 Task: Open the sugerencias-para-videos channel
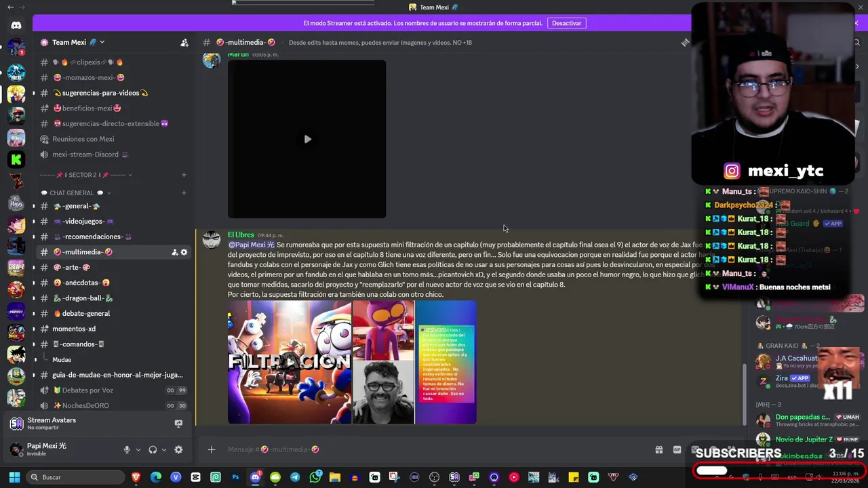coord(114,93)
